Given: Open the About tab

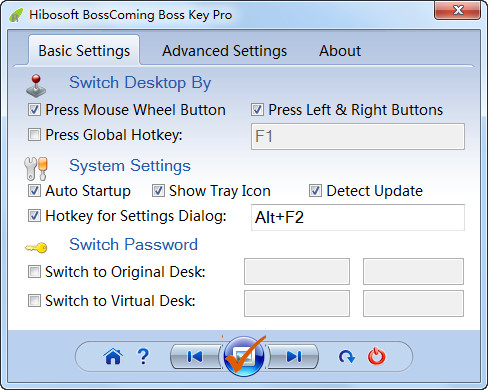Looking at the screenshot, I should 340,51.
